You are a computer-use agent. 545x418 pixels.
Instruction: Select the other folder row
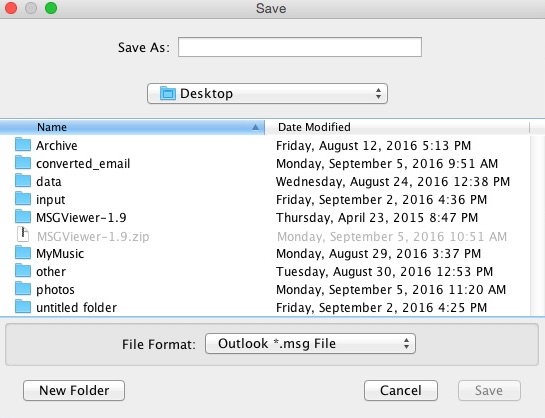click(x=265, y=271)
